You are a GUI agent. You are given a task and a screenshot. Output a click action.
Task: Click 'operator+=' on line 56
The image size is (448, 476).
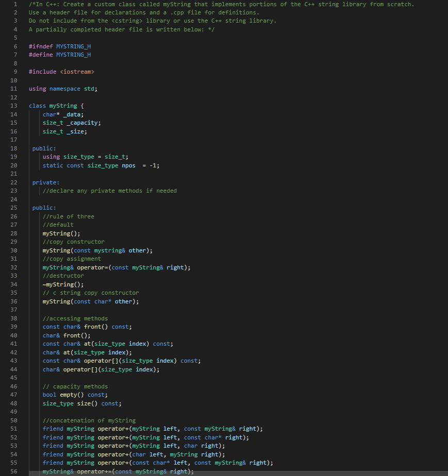94,471
